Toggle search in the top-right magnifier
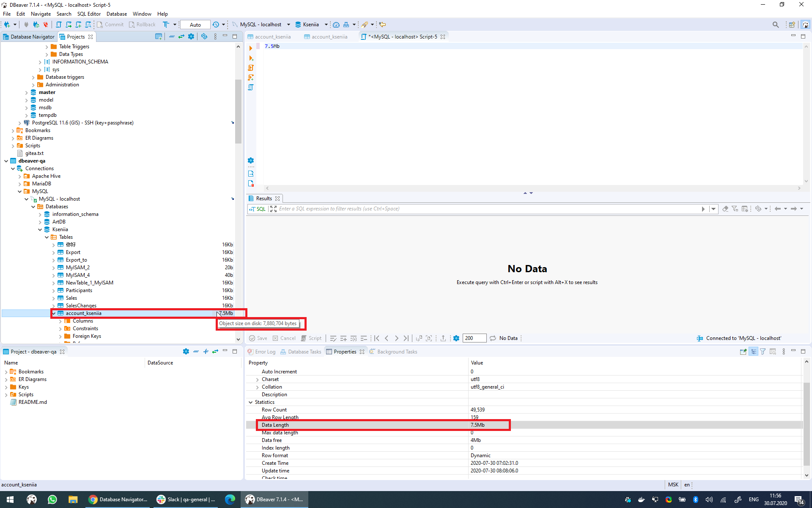Screen dimensions: 812x508 (776, 25)
